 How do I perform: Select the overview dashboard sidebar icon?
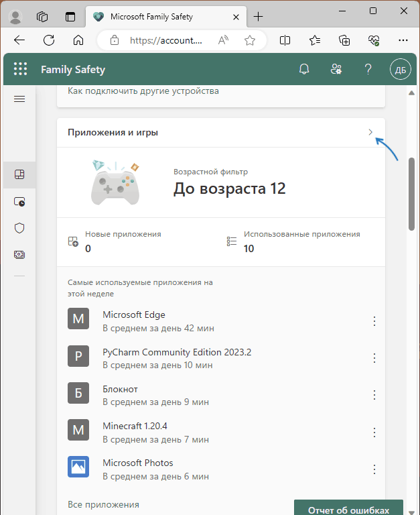(x=19, y=174)
